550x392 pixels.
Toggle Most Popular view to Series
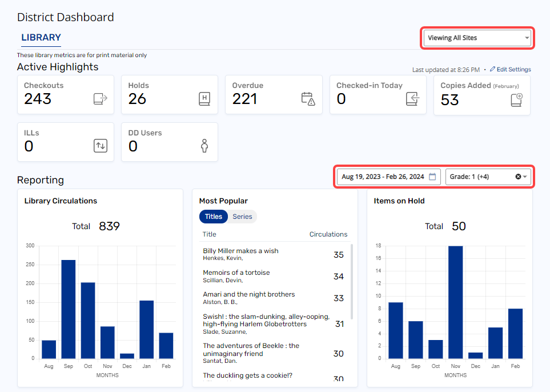click(x=242, y=217)
